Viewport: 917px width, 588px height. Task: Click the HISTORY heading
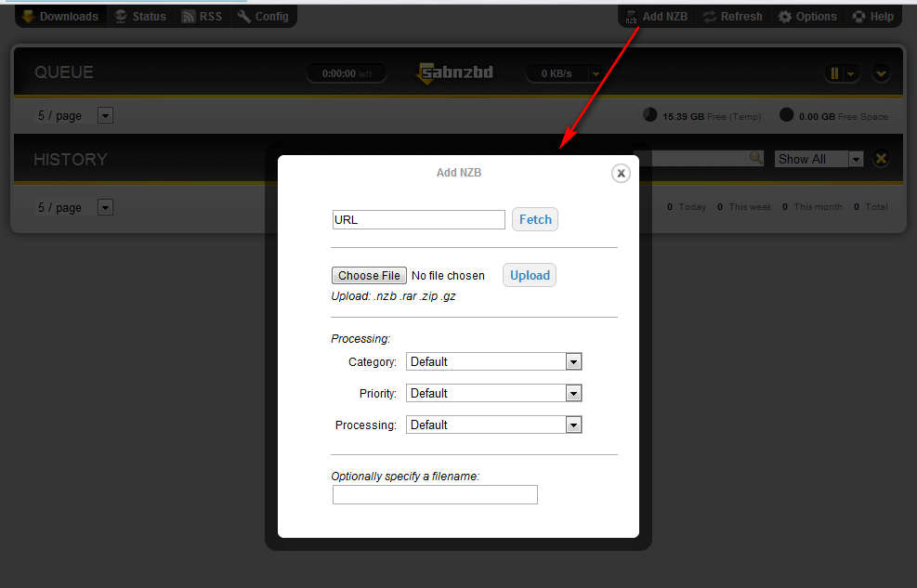(71, 160)
